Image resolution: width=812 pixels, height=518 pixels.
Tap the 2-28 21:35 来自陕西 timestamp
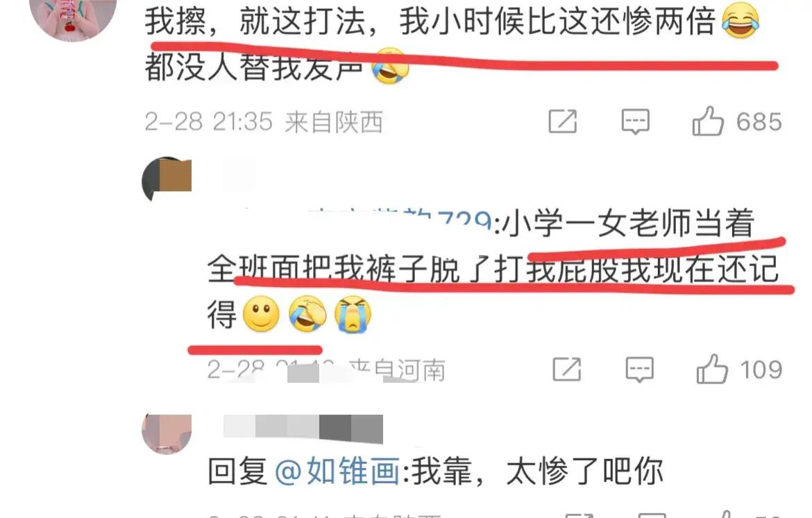point(264,122)
